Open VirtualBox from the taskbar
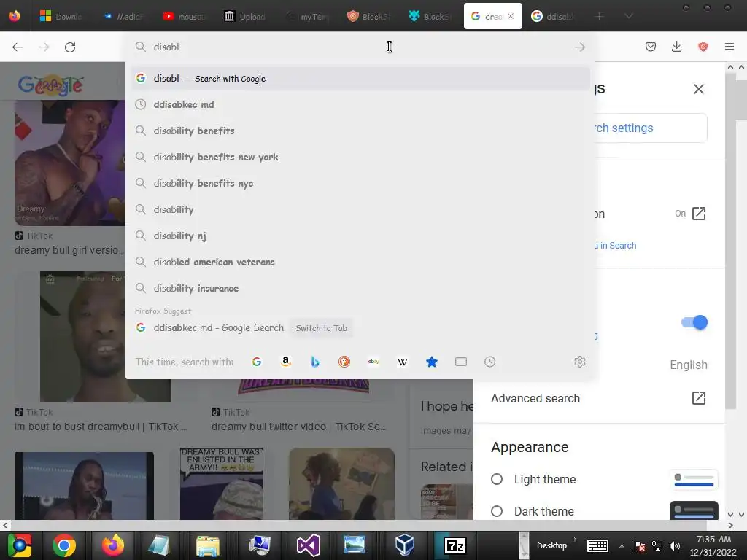747x560 pixels. 404,545
